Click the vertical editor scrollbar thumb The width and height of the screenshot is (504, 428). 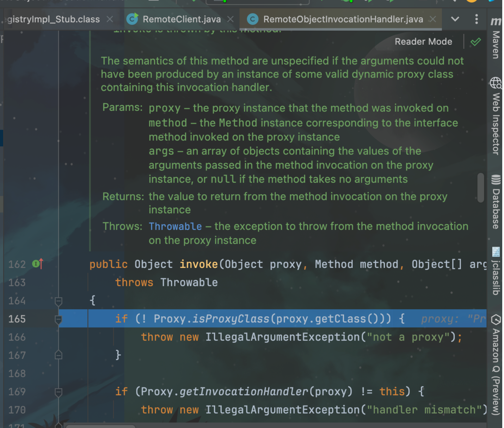click(x=480, y=188)
